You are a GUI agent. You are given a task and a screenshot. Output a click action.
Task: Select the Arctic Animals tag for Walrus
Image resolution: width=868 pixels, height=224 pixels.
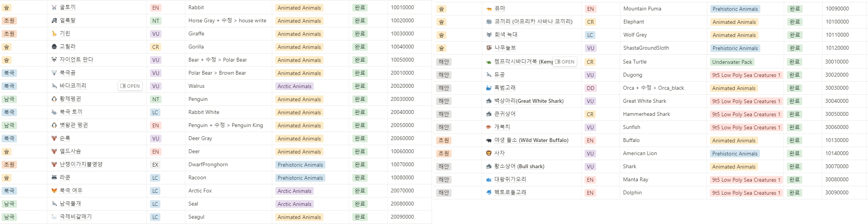295,86
